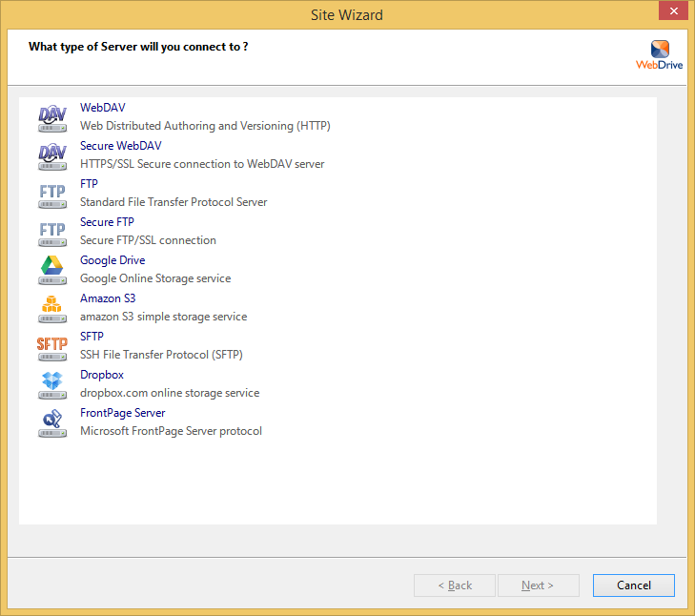
Task: Click the WebDrive logo in header
Action: coord(659,55)
